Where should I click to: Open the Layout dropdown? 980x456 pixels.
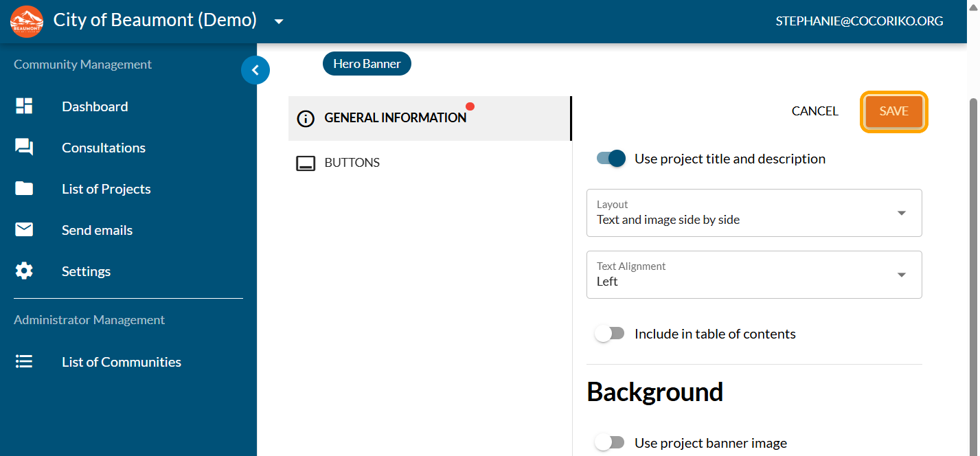point(753,213)
